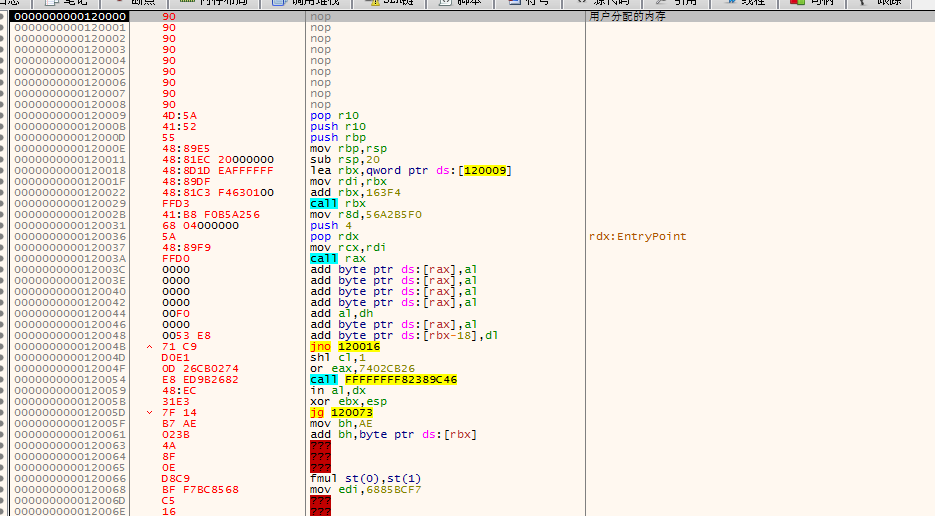Click the up jump arrow beside bytes 71 C9
Screen dimensions: 935x516
pyautogui.click(x=150, y=346)
